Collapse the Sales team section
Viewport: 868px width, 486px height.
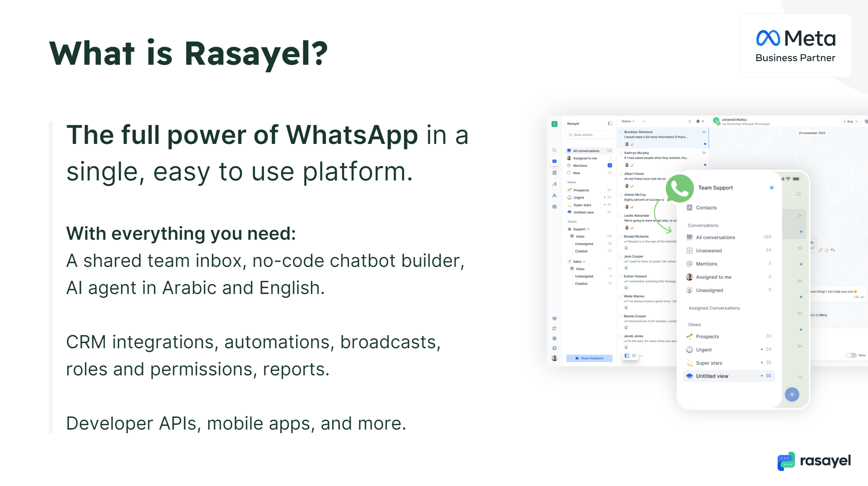click(584, 261)
